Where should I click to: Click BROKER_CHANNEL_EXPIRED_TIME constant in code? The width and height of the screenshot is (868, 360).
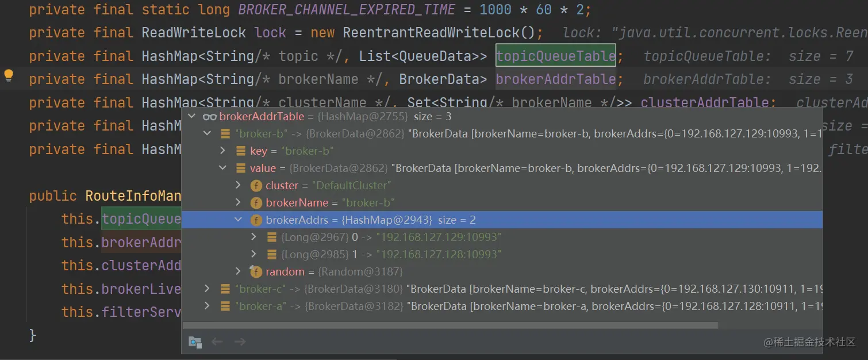pyautogui.click(x=347, y=10)
